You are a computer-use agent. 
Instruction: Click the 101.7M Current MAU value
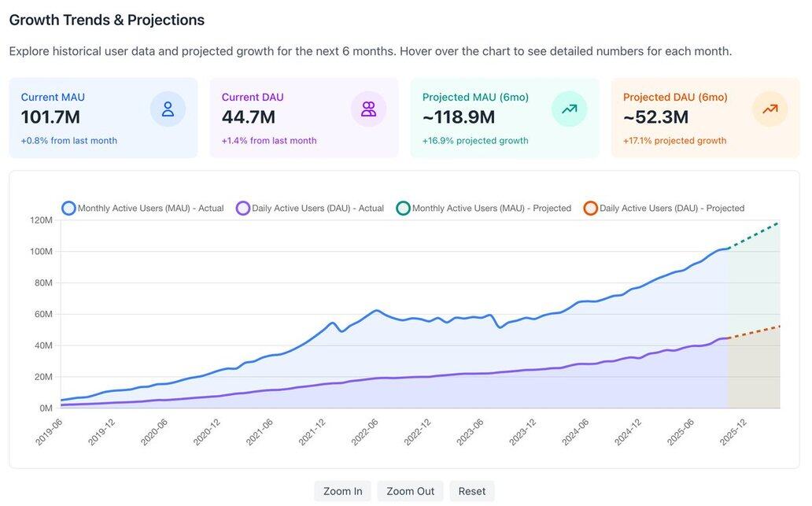point(50,117)
